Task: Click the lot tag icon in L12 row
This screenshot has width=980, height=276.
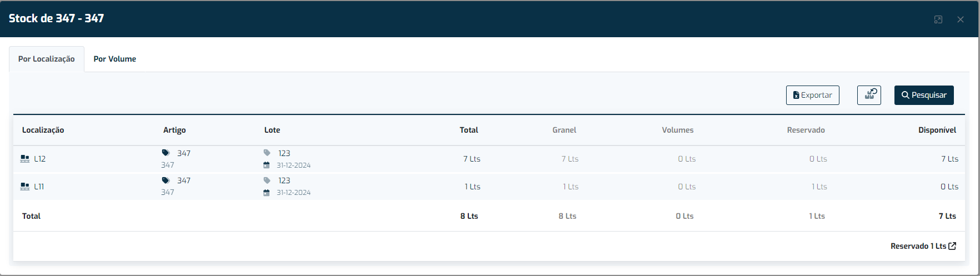Action: (x=267, y=153)
